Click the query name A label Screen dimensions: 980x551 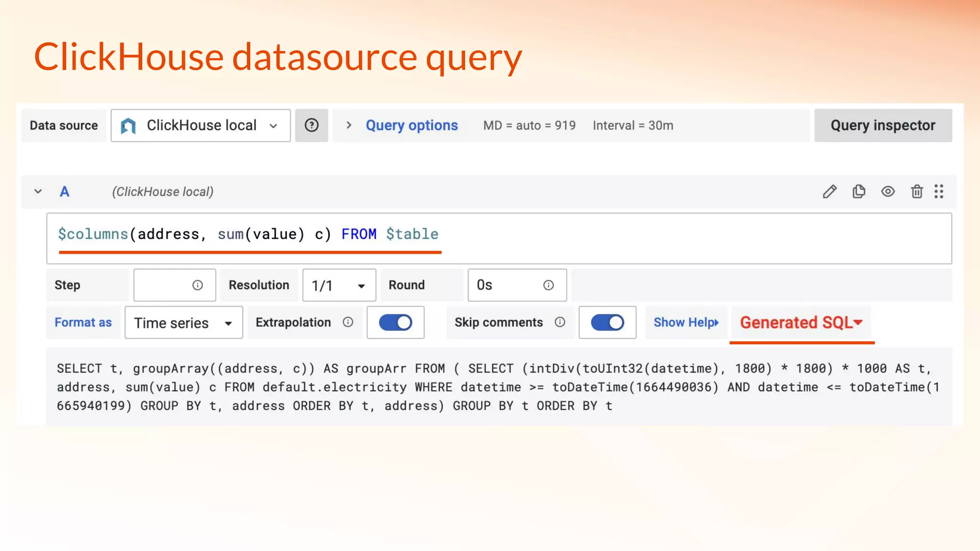64,192
